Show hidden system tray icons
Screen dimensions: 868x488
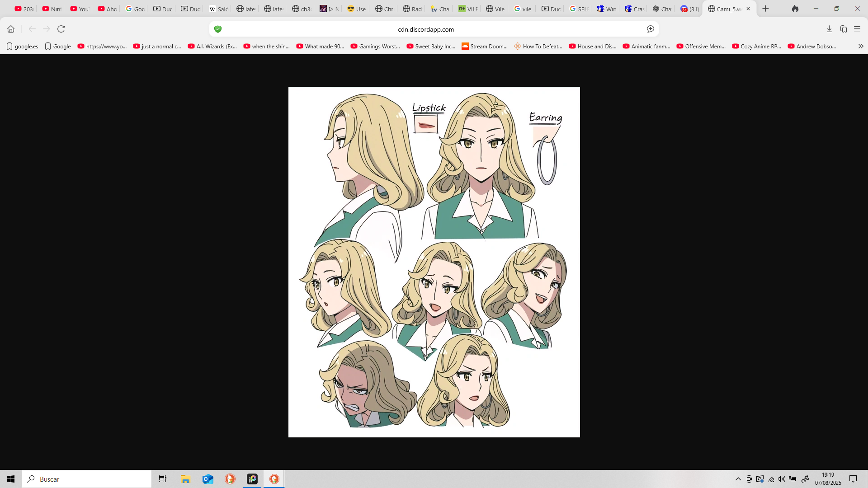click(x=738, y=479)
